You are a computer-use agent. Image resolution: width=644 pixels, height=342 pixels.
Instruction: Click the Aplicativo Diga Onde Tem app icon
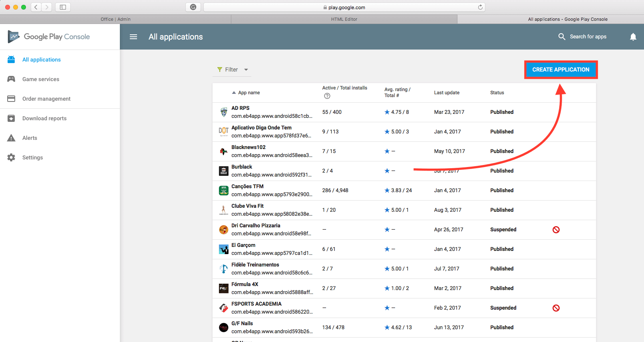click(x=224, y=132)
